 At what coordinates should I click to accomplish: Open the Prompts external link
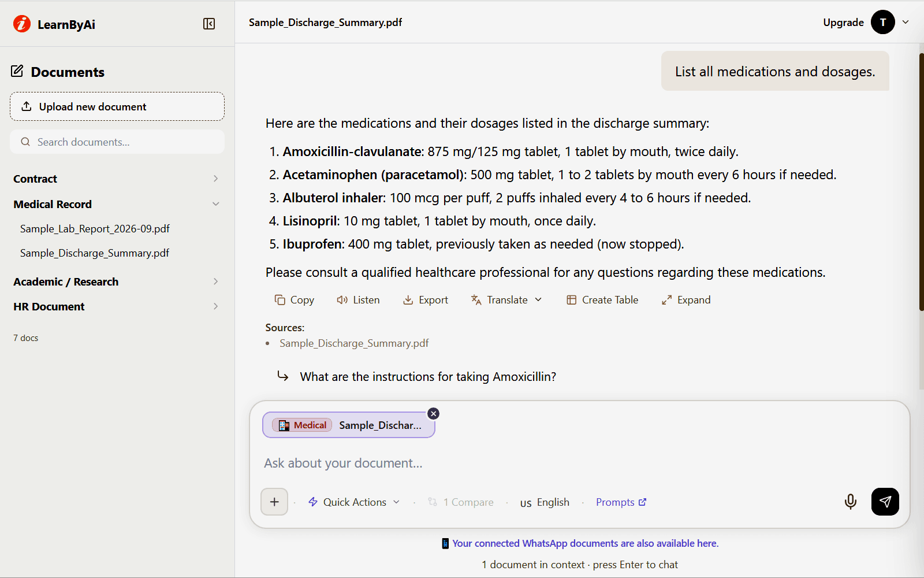point(621,502)
